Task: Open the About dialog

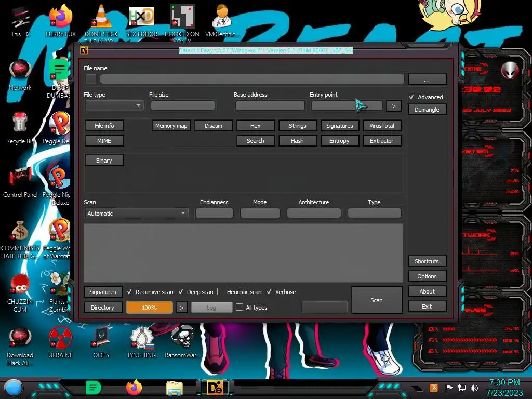Action: tap(427, 291)
